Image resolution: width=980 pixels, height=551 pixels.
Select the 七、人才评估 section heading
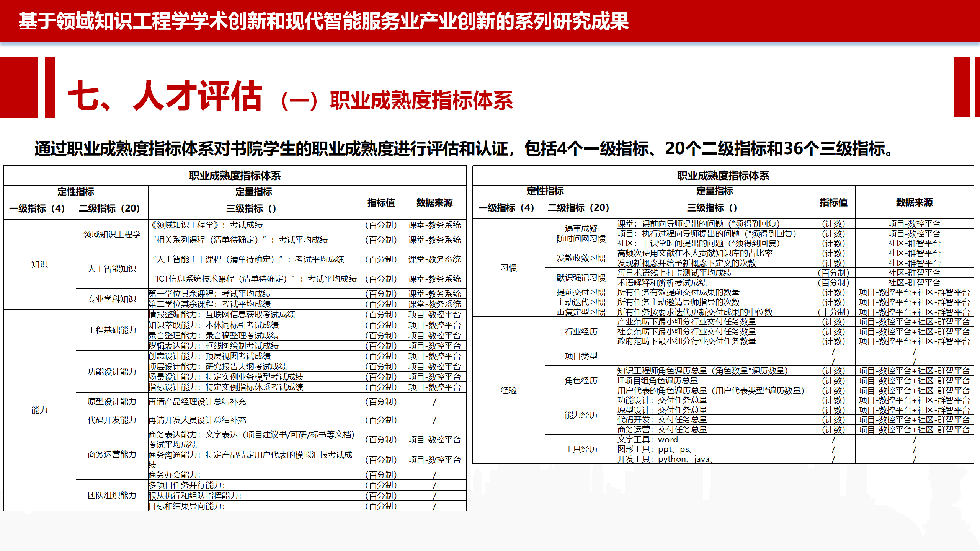[x=165, y=96]
